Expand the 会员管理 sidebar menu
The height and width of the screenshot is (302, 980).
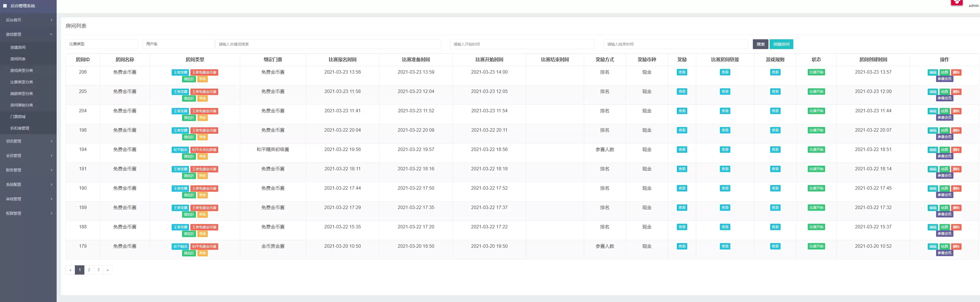28,156
